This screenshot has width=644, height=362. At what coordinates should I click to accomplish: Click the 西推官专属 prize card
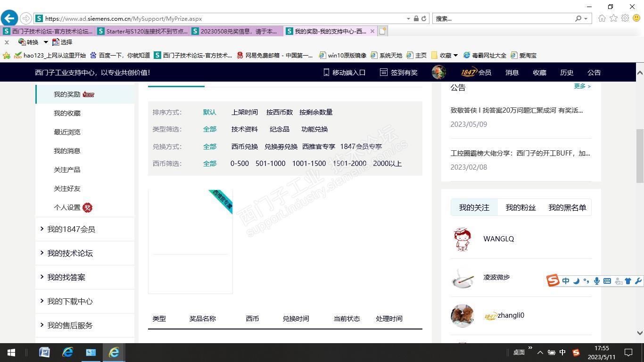[190, 242]
